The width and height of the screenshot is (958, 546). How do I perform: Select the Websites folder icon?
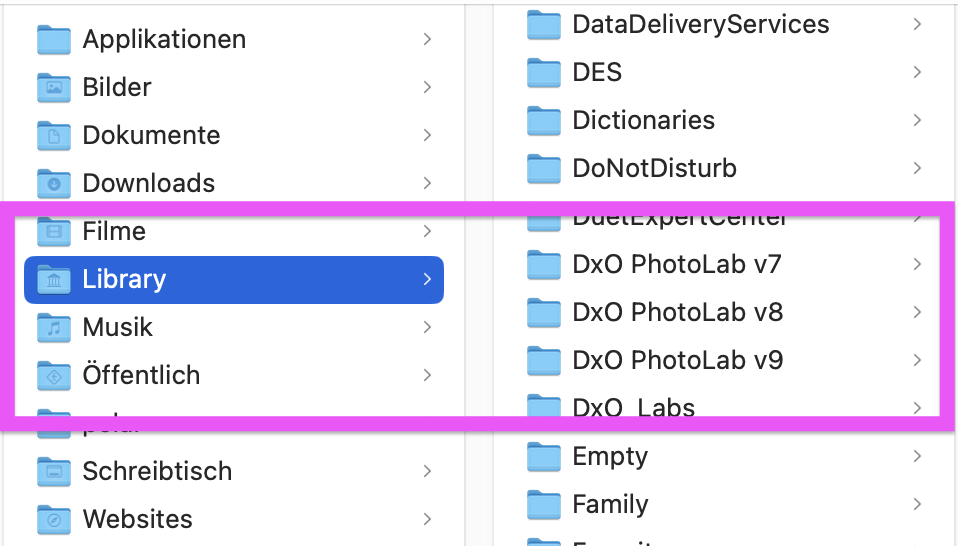[x=54, y=519]
